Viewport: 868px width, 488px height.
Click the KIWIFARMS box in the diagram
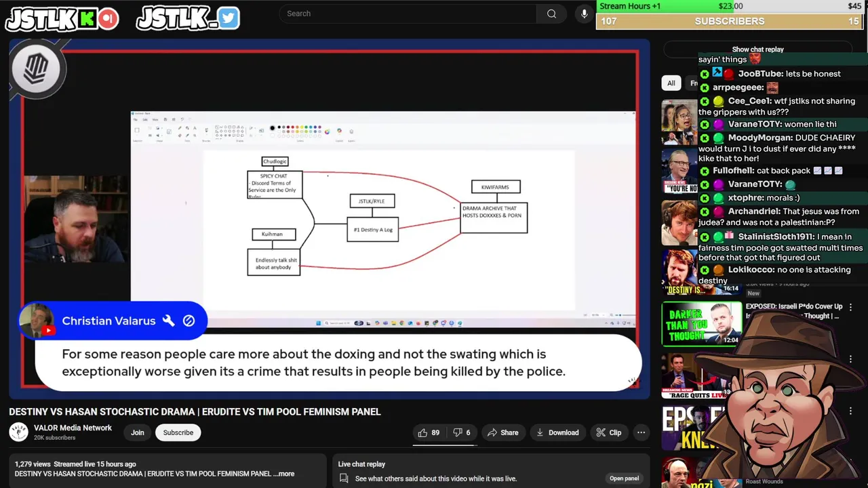tap(496, 187)
